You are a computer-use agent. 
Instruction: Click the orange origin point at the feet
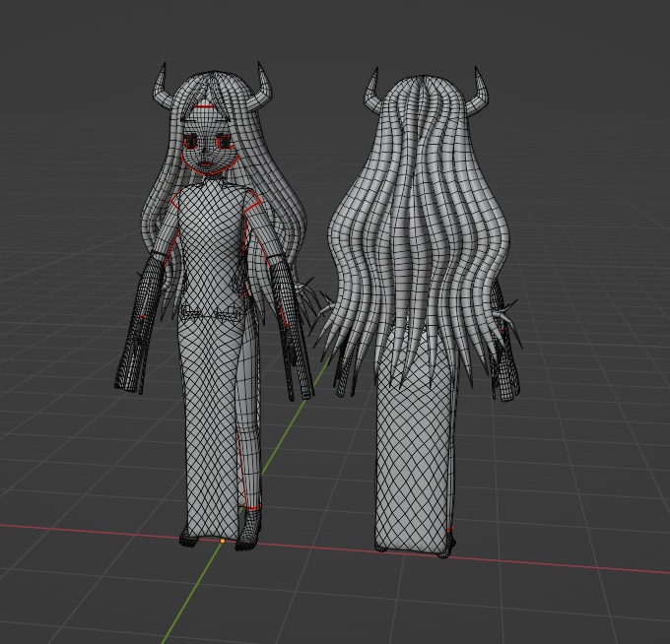pyautogui.click(x=223, y=541)
